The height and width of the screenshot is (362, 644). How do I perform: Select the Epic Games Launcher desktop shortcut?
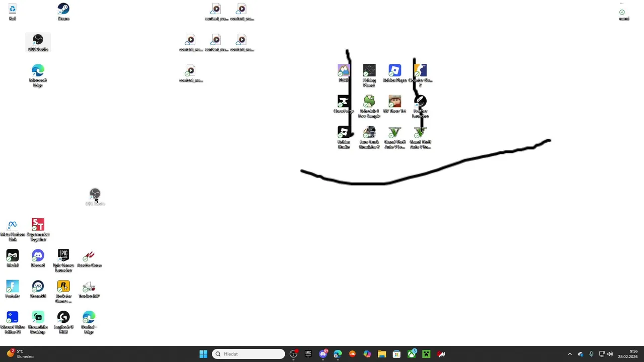pos(63,261)
